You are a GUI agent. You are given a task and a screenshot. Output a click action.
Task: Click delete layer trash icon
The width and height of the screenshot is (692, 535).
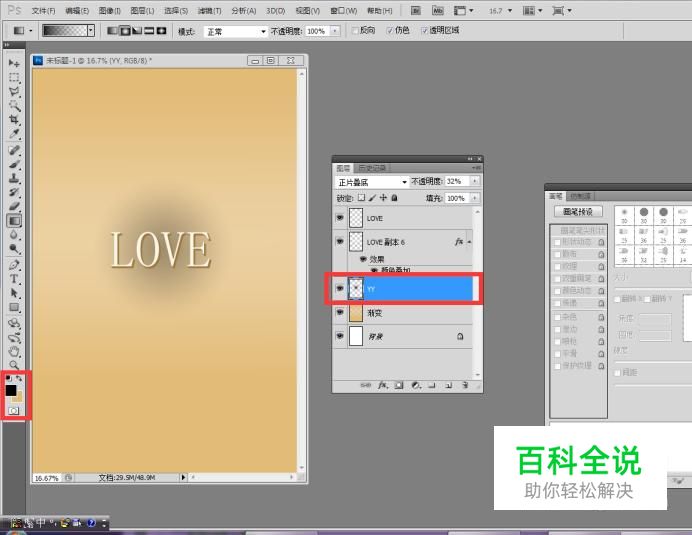tap(465, 385)
